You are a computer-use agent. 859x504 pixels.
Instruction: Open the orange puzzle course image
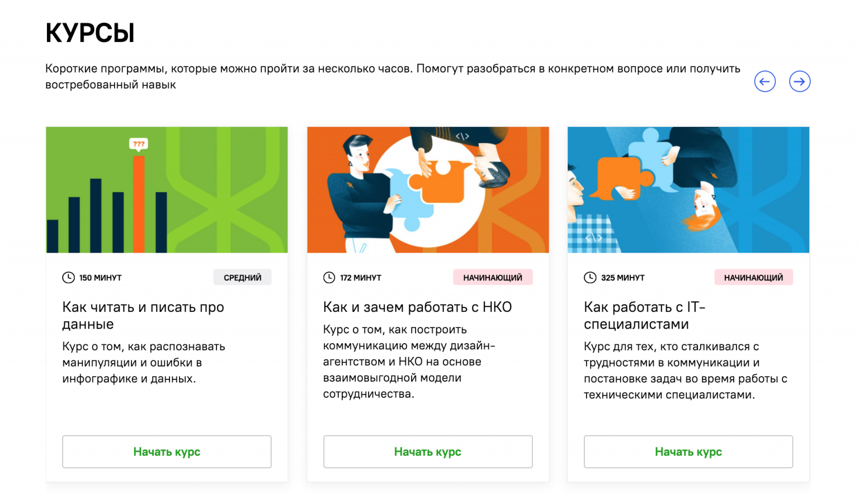click(428, 190)
